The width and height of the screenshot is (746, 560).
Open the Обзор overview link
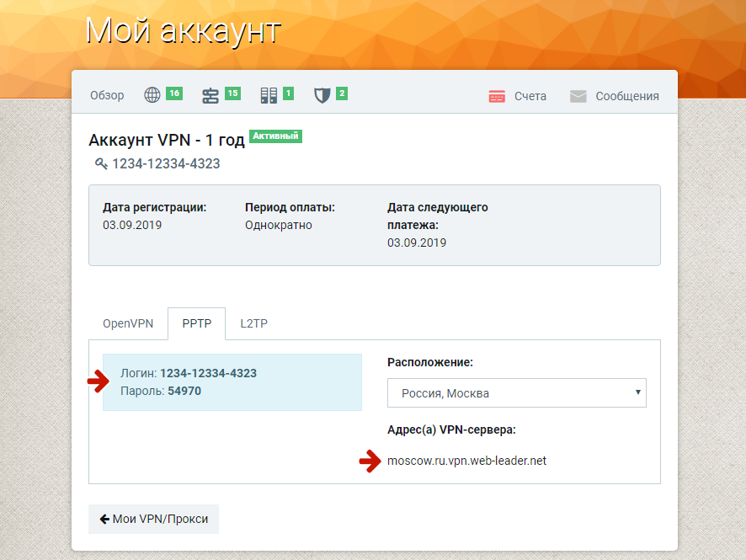tap(106, 95)
